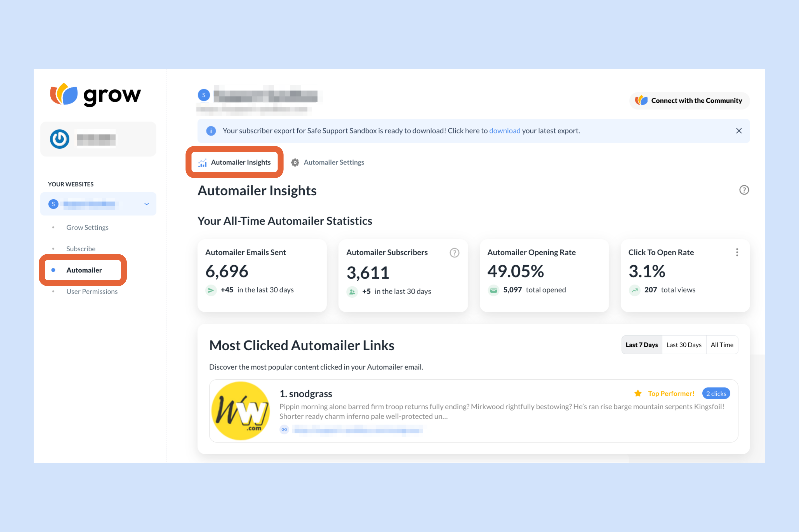This screenshot has height=532, width=799.
Task: Click the 49.05% opening rate value
Action: tap(516, 271)
